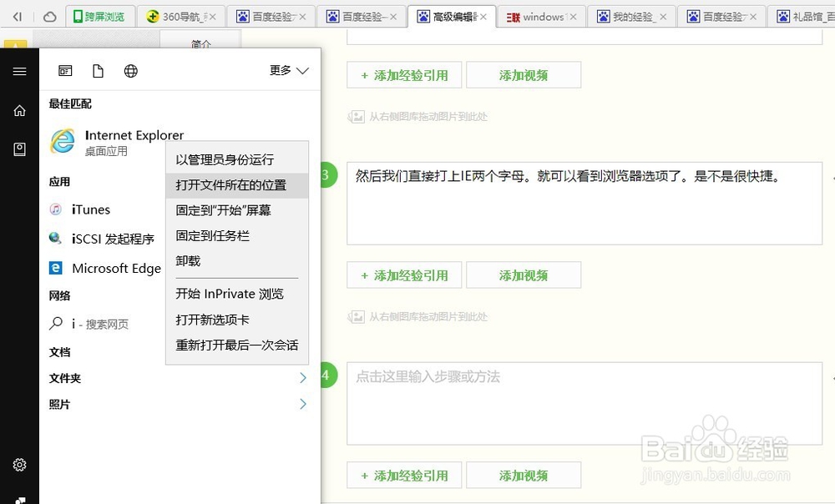Choose 固定到任务栏 in the context menu
835x504 pixels.
pos(237,236)
